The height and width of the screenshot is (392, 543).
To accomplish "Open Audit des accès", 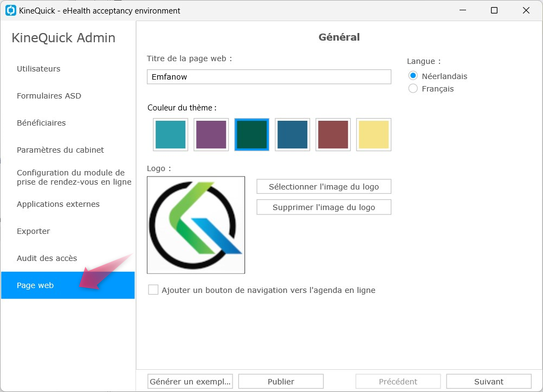I will [x=47, y=258].
